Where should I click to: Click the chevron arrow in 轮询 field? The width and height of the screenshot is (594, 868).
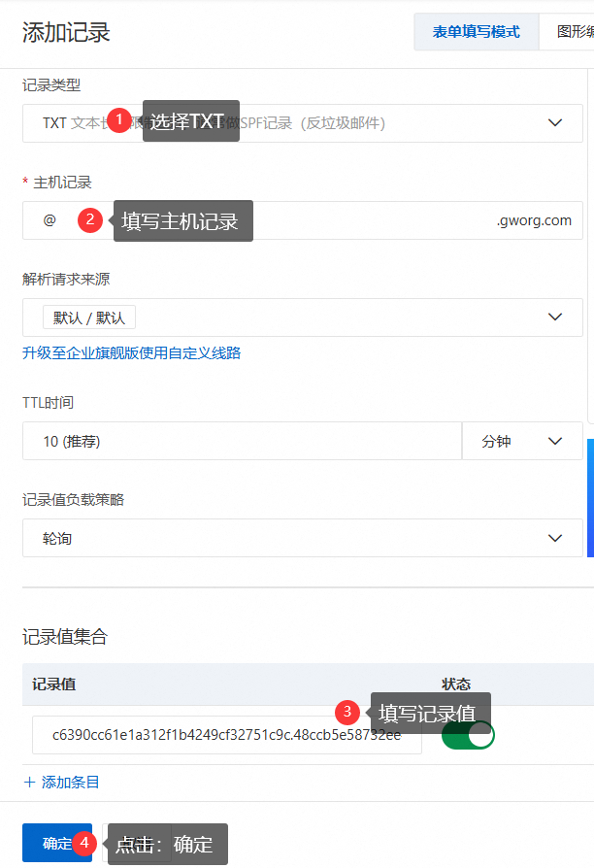coord(555,538)
